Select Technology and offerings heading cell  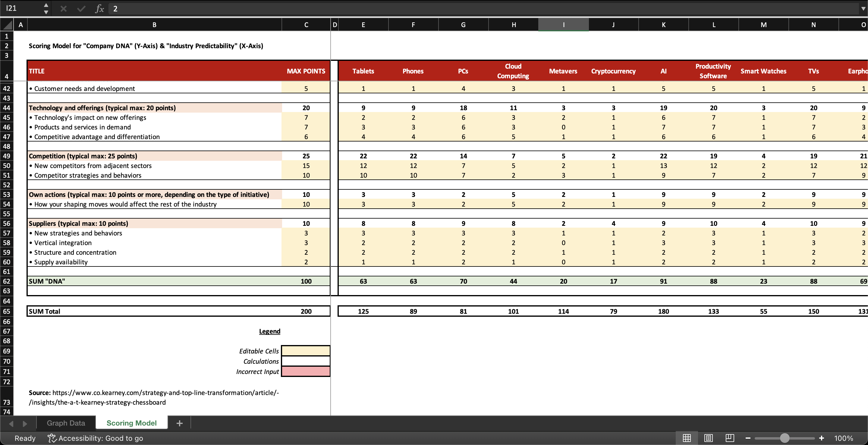coord(154,108)
